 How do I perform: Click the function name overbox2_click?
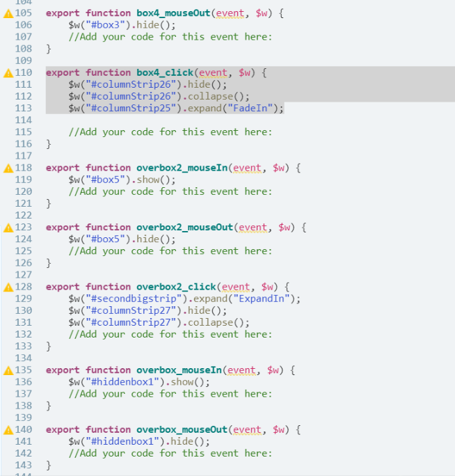click(x=176, y=287)
